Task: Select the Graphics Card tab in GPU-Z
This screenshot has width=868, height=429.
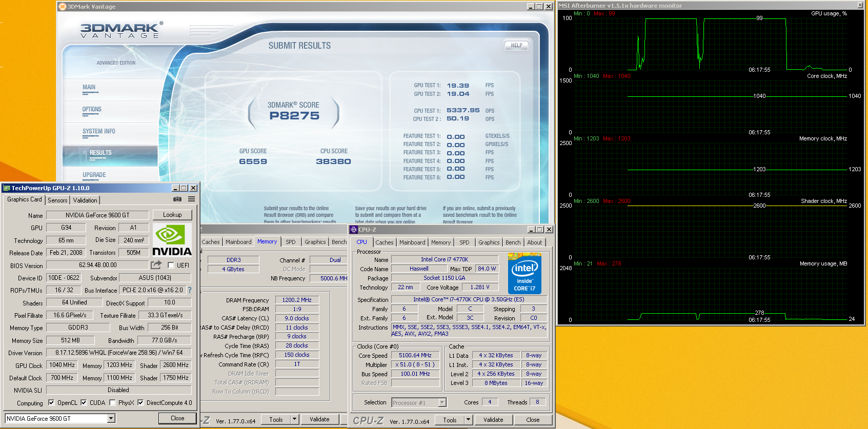Action: (25, 199)
